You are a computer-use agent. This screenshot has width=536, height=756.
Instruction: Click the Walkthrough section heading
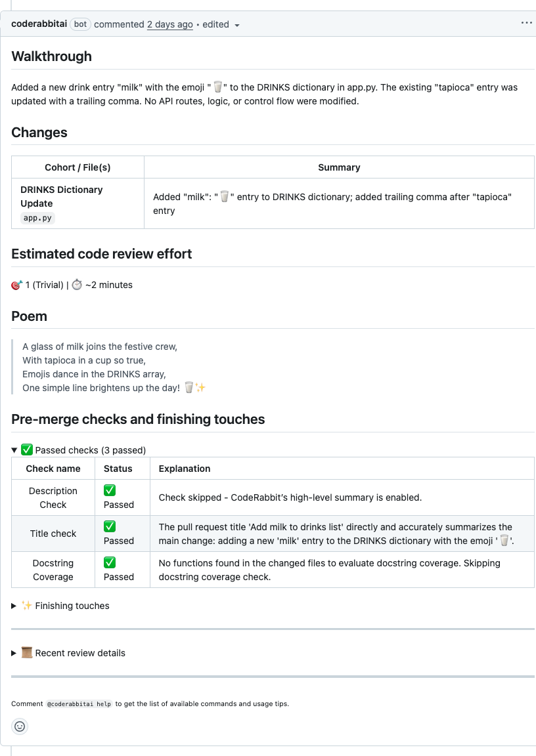(x=51, y=56)
